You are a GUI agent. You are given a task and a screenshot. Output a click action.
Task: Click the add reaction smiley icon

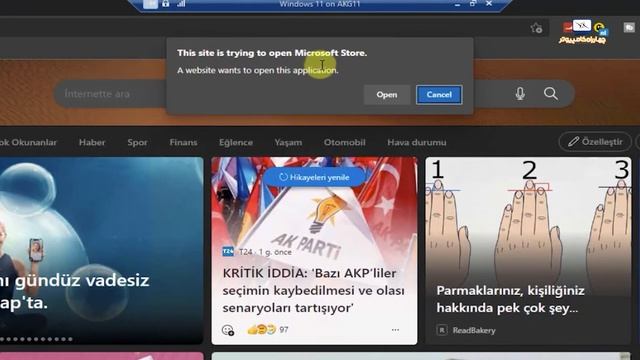point(227,330)
